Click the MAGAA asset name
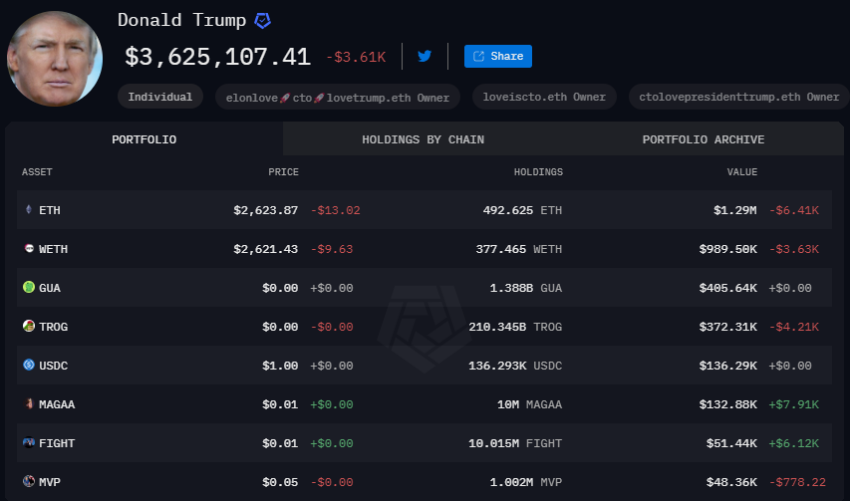 [57, 404]
